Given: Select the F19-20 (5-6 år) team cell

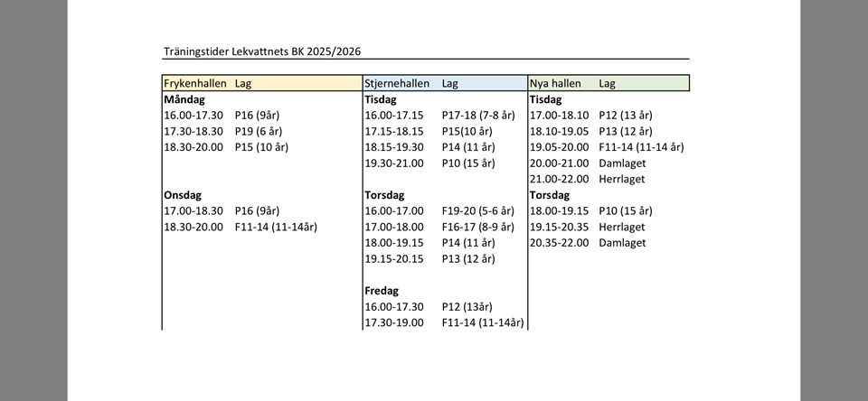Looking at the screenshot, I should tap(477, 211).
